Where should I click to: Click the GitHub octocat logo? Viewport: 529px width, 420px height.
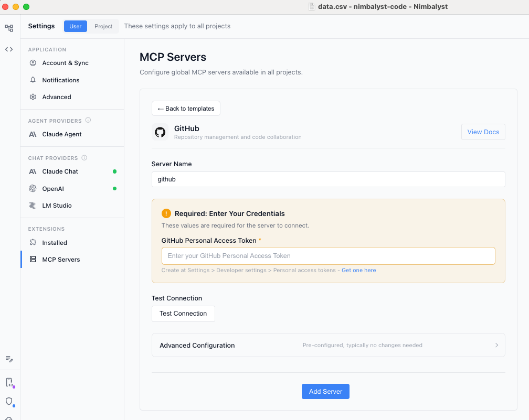pyautogui.click(x=160, y=132)
